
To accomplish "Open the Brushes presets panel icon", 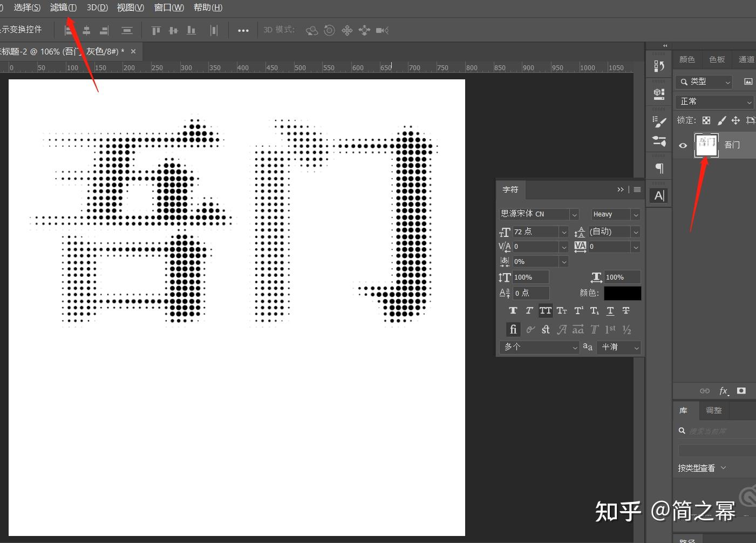I will coord(659,141).
